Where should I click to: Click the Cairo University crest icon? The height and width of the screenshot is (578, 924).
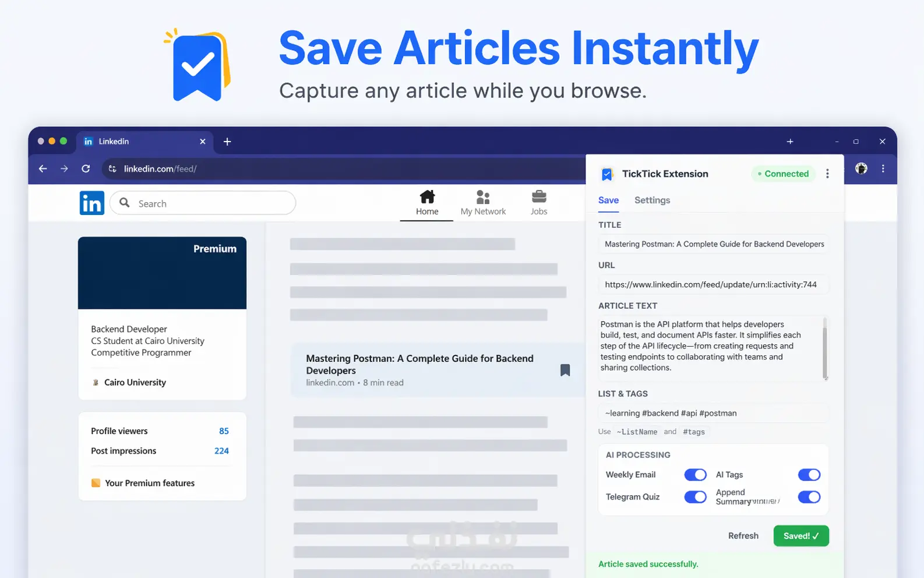point(96,382)
